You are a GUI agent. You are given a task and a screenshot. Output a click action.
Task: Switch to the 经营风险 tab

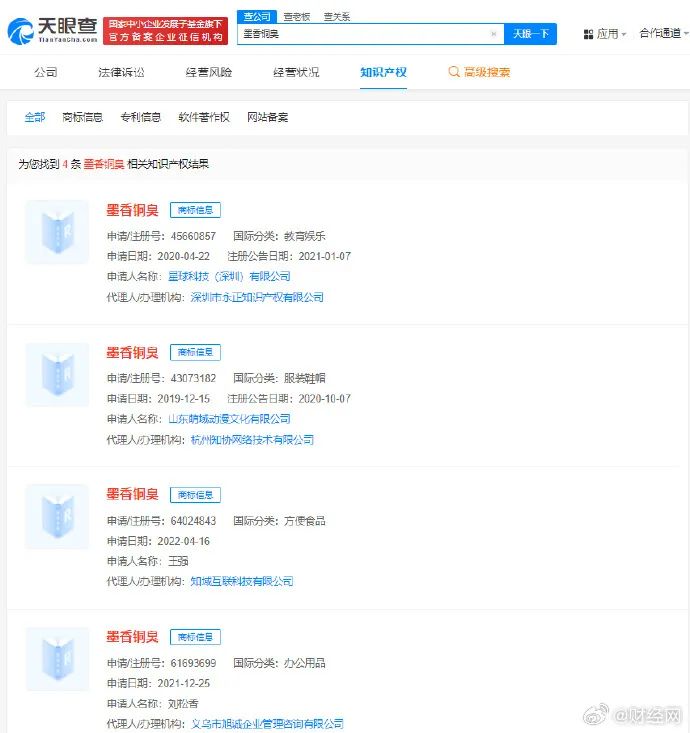tap(209, 72)
